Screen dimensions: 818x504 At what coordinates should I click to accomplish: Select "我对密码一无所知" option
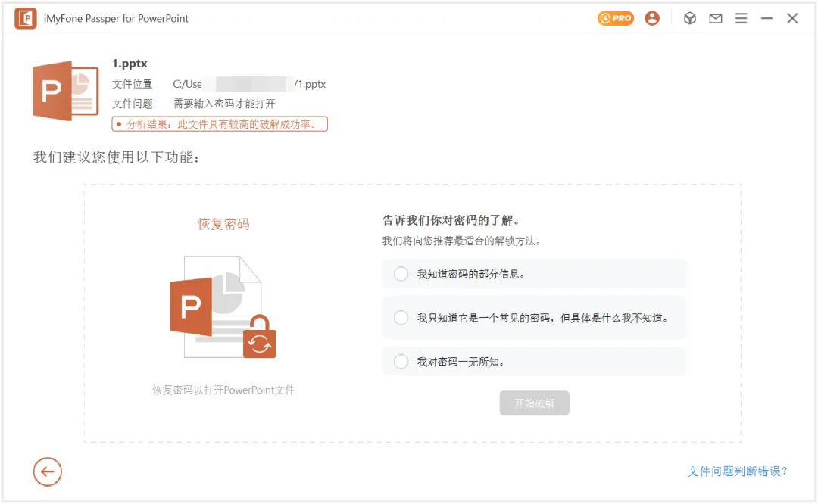534,361
